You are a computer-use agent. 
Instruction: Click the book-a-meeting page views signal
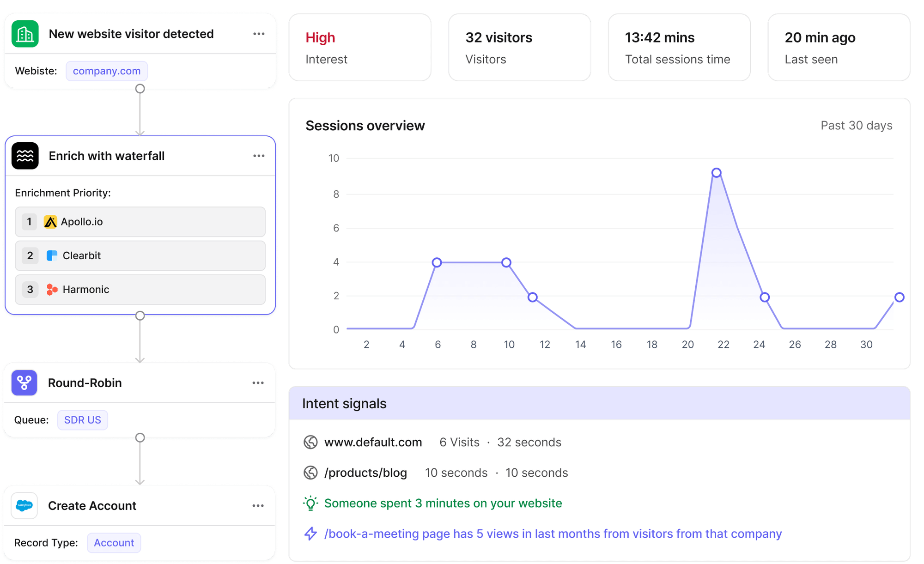[553, 534]
